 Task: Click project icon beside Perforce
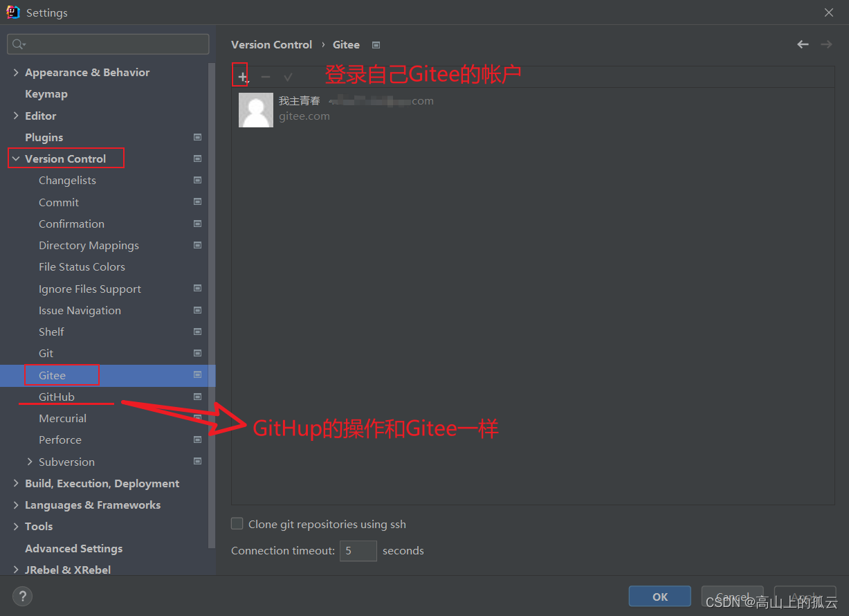pos(197,440)
